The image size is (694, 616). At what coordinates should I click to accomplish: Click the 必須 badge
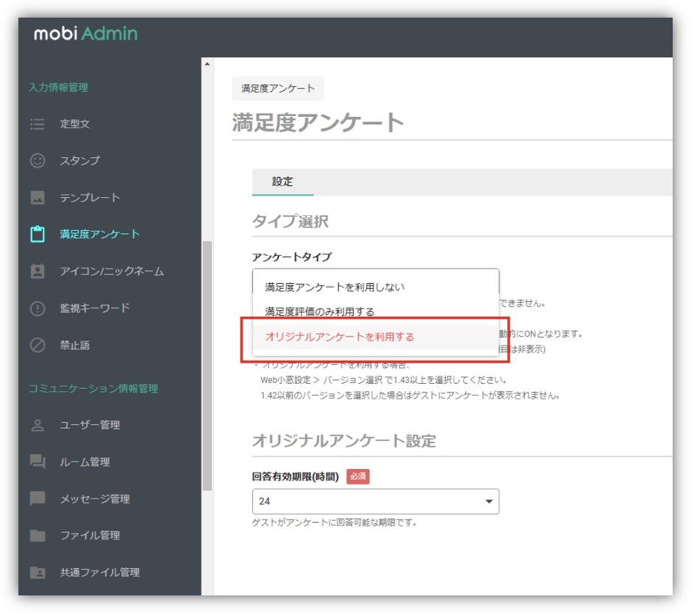pyautogui.click(x=357, y=476)
